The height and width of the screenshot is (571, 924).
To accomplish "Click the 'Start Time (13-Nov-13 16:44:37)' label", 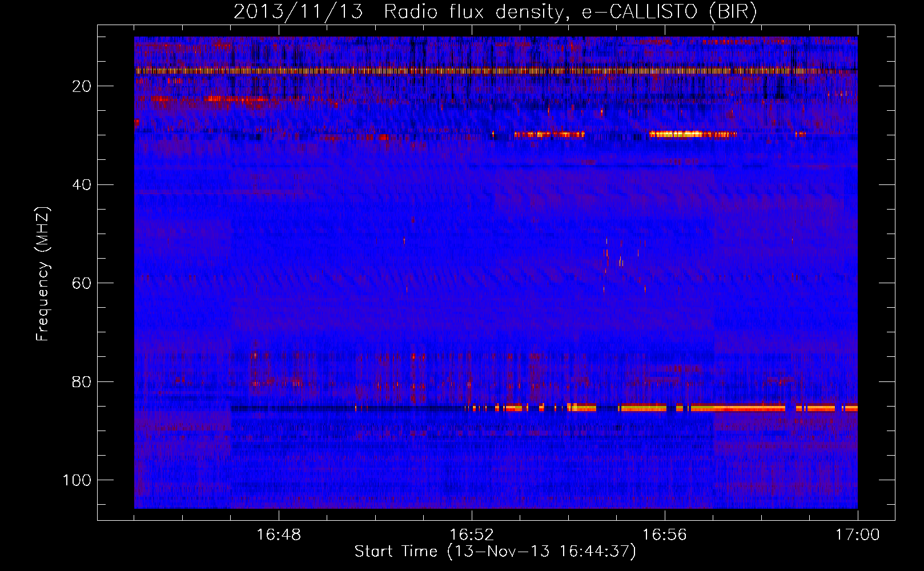I will click(495, 552).
